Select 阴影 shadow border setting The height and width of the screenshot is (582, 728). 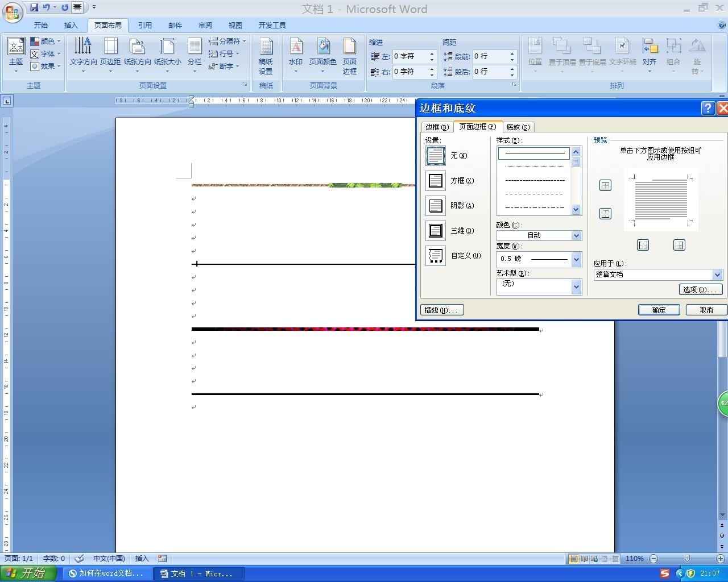pos(436,206)
